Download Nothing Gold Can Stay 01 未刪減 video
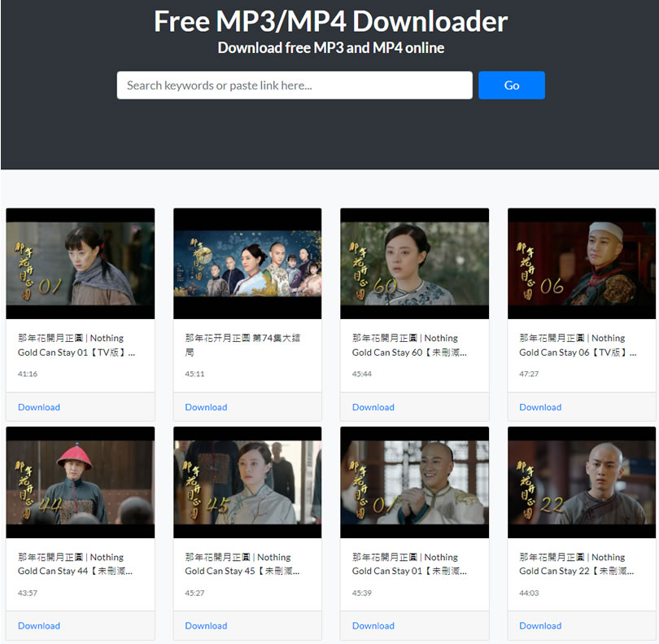659x644 pixels. pos(373,626)
